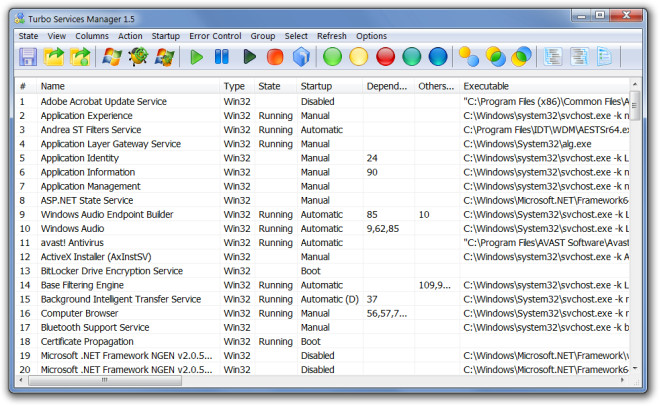The image size is (660, 406).
Task: Click the vertical scrollbar up arrow
Action: (635, 84)
